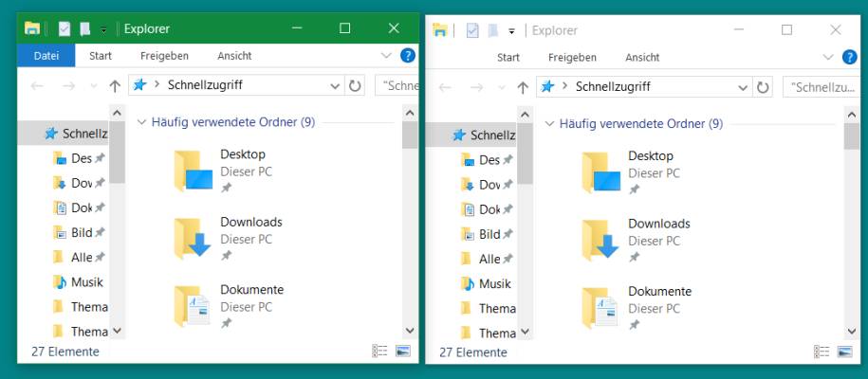Click help icon in white Explorer window
868x379 pixels.
(x=849, y=57)
